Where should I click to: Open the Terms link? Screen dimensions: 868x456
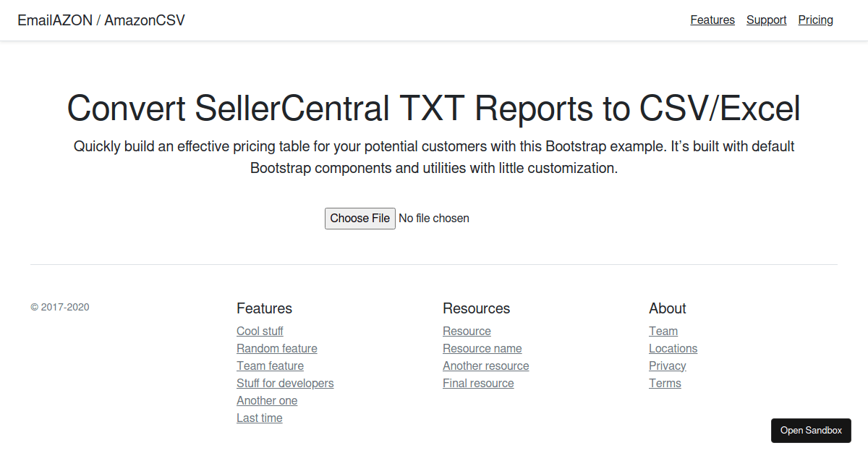tap(665, 383)
